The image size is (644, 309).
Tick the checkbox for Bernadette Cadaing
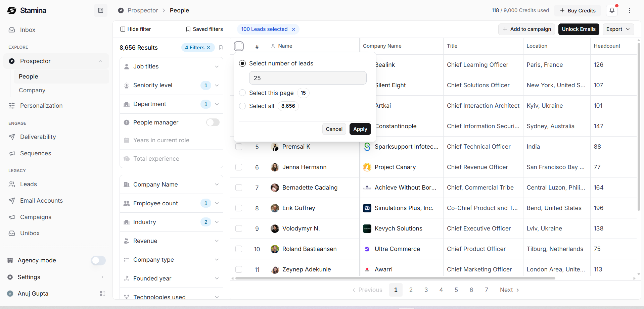click(239, 188)
